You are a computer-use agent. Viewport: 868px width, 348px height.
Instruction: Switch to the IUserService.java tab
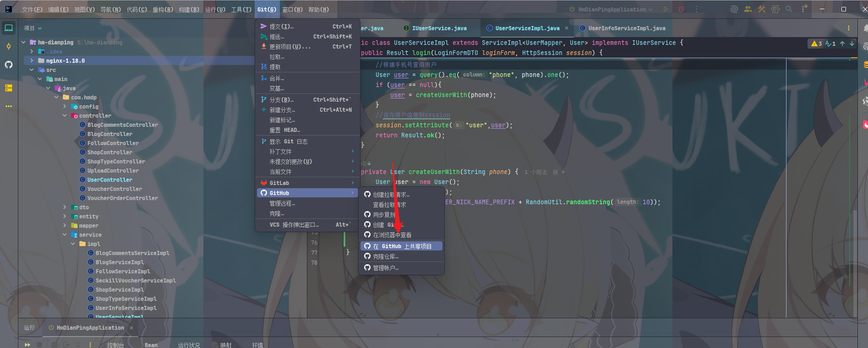pyautogui.click(x=439, y=28)
